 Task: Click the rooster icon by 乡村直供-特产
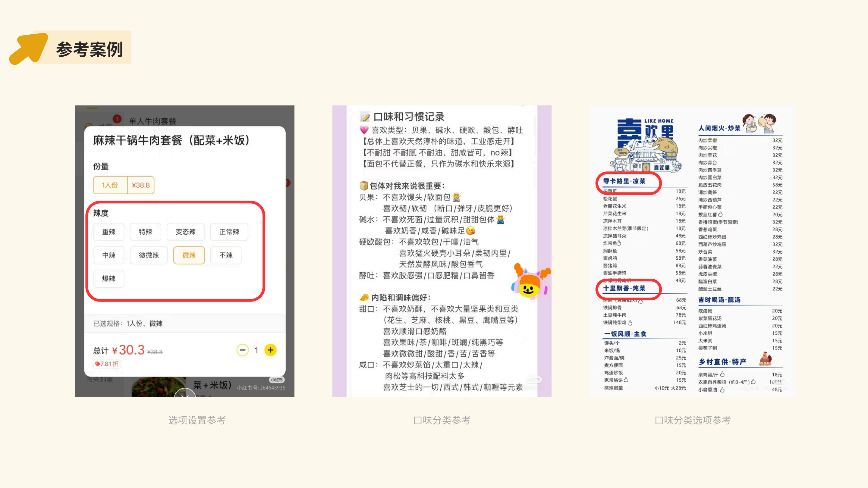click(765, 358)
